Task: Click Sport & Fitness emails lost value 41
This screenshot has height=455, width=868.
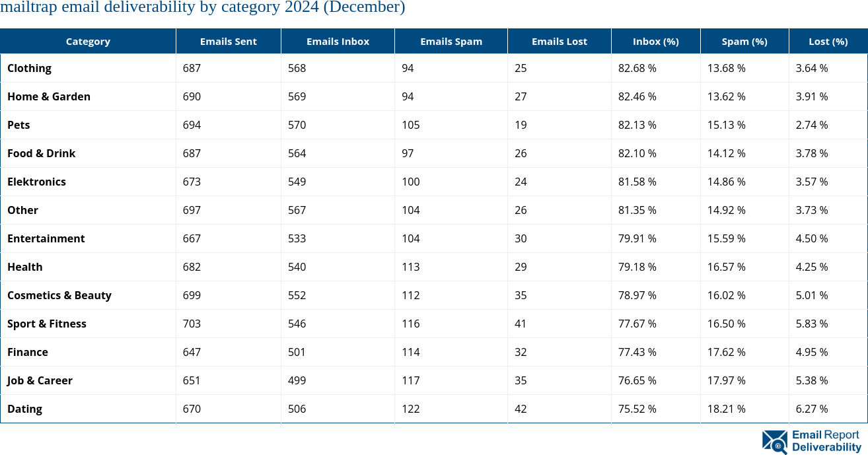Action: [x=521, y=324]
